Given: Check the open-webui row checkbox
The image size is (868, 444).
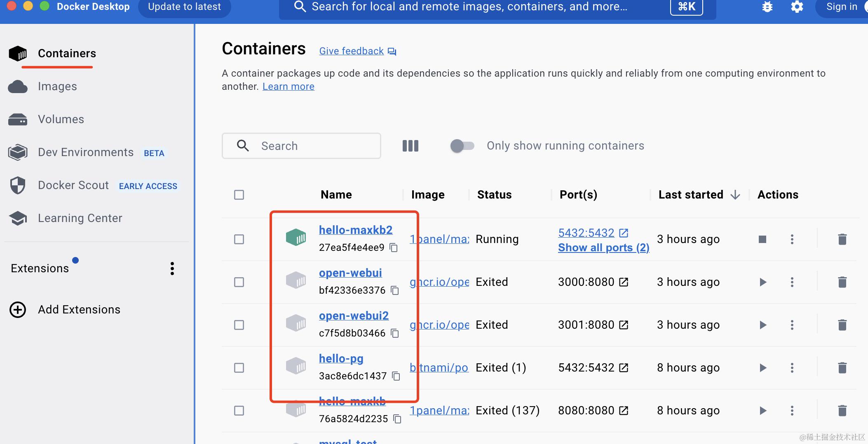Looking at the screenshot, I should click(239, 282).
